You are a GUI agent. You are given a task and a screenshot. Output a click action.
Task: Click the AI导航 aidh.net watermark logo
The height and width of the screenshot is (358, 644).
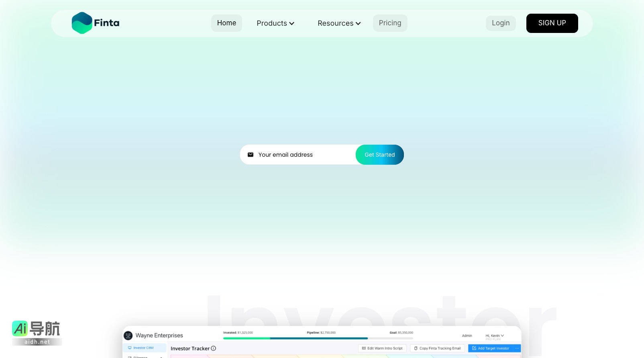pos(37,333)
